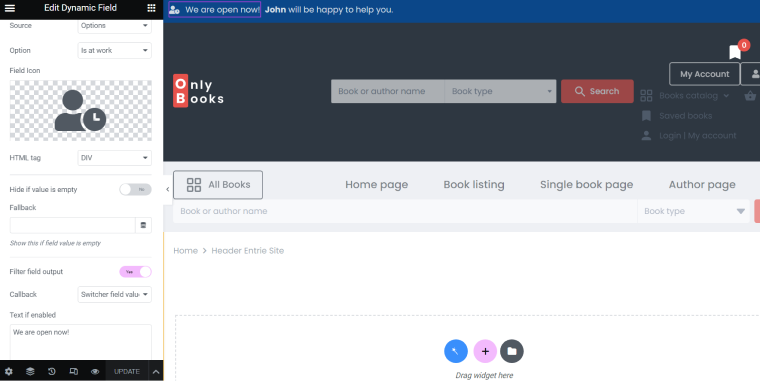Viewport: 760px width, 381px height.
Task: Click Header Entrie Site breadcrumb text
Action: (x=248, y=251)
